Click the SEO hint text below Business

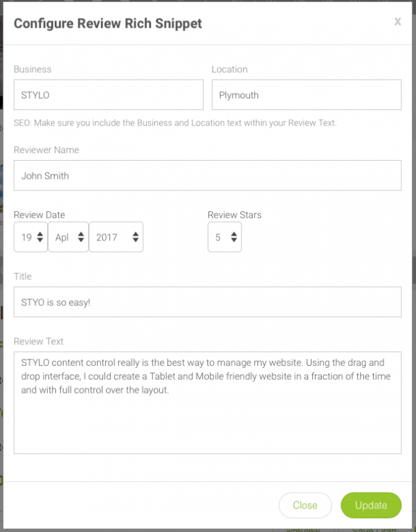click(175, 123)
